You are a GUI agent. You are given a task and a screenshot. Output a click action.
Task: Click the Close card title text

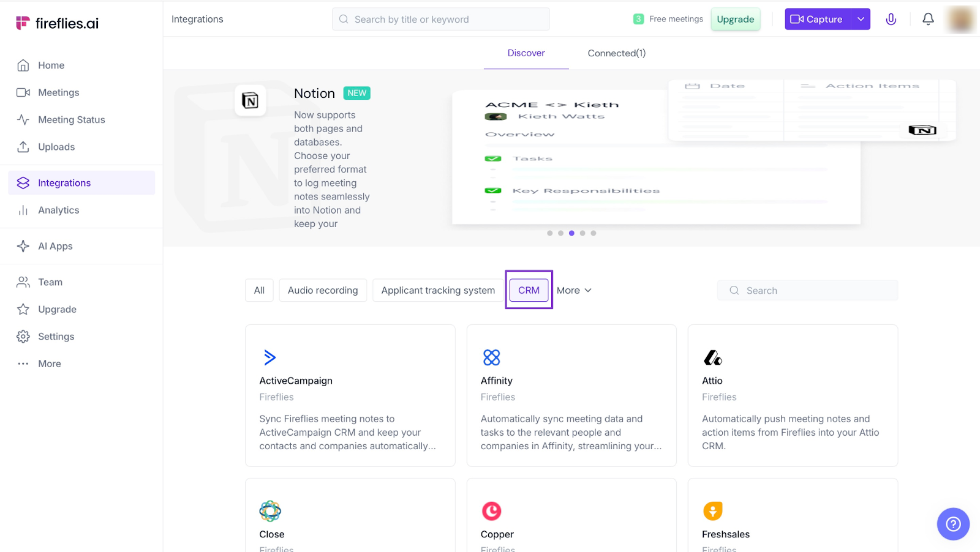[x=272, y=534]
